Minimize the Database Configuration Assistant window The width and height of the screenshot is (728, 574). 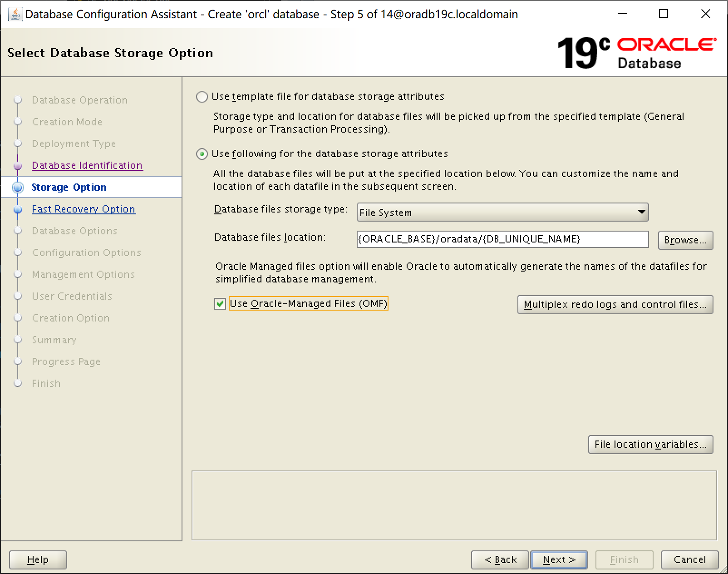(x=622, y=14)
